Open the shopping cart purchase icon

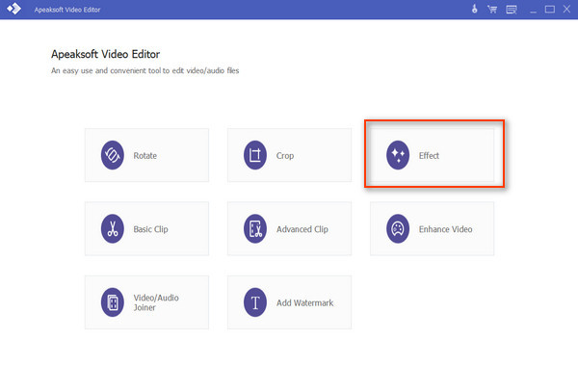click(x=492, y=10)
